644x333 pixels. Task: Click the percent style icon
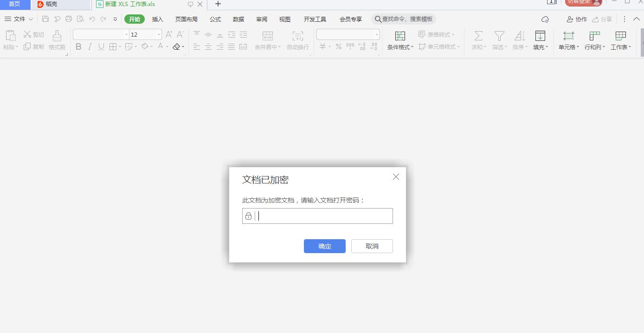tap(340, 46)
